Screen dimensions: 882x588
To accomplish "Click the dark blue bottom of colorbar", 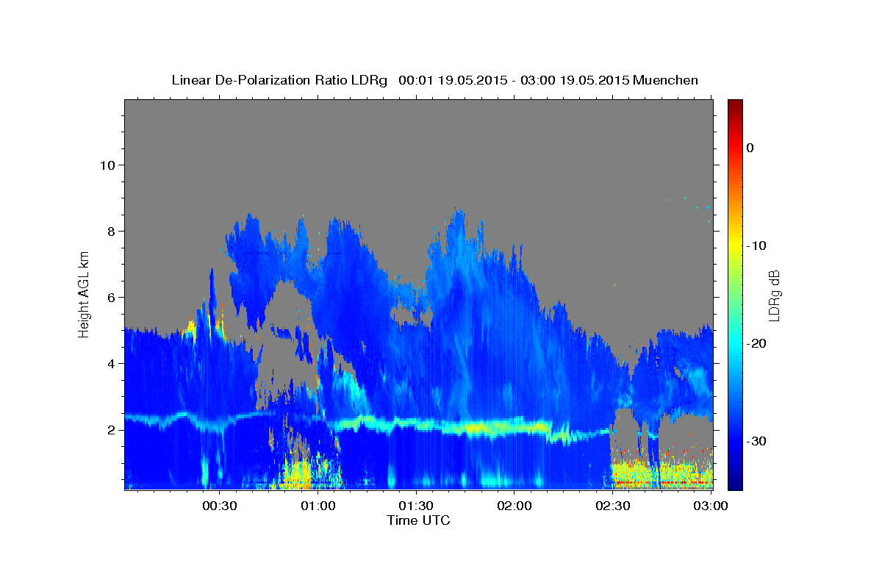I will click(735, 481).
